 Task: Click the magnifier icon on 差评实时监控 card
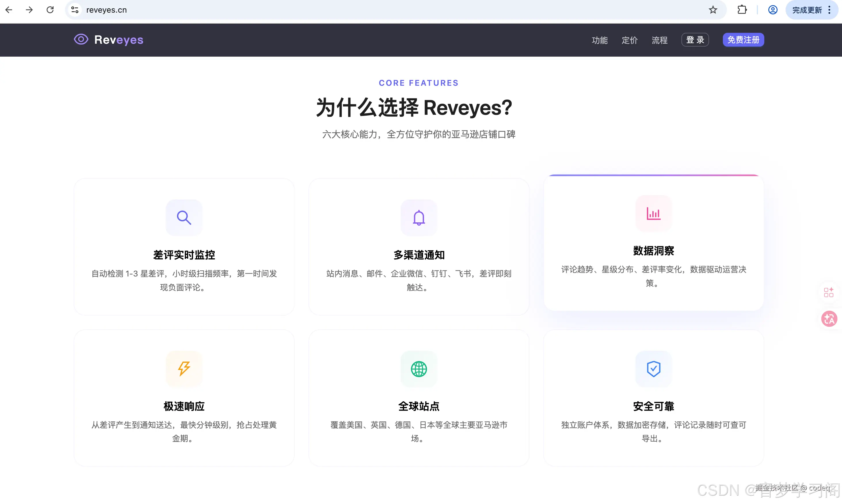click(184, 217)
